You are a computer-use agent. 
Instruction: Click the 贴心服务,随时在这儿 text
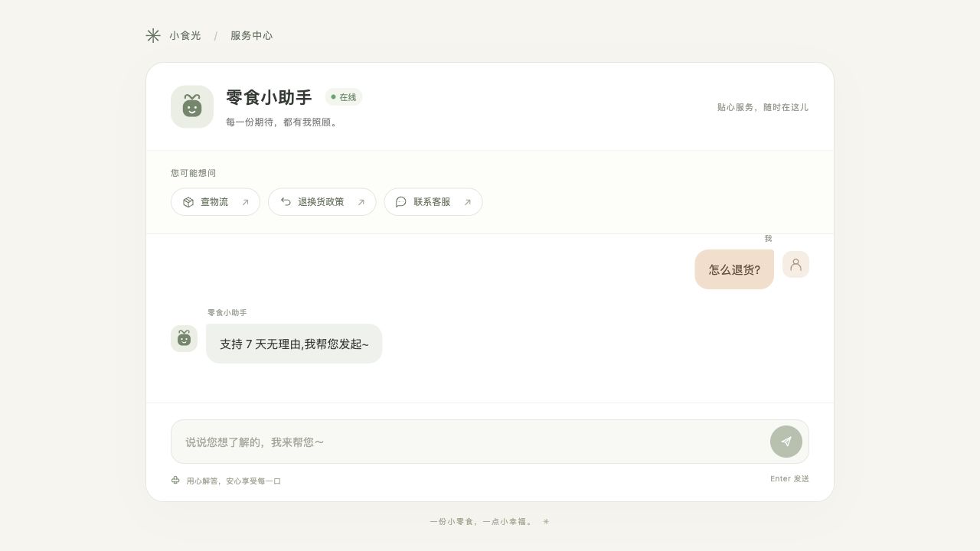coord(763,107)
